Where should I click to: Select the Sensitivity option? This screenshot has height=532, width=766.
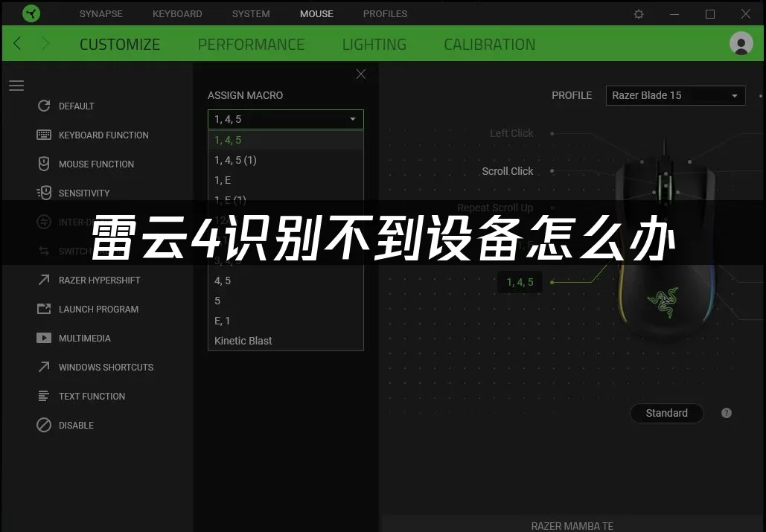[73, 193]
